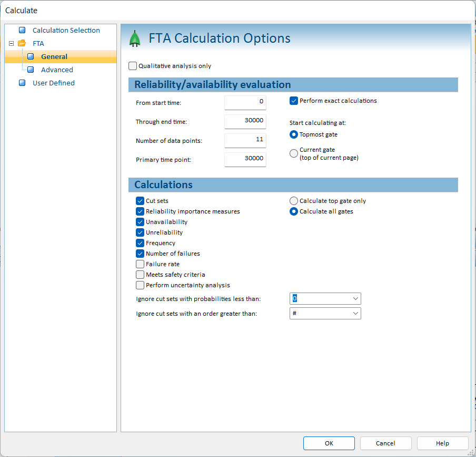Image resolution: width=476 pixels, height=457 pixels.
Task: Click the Start calculating at label
Action: [318, 123]
